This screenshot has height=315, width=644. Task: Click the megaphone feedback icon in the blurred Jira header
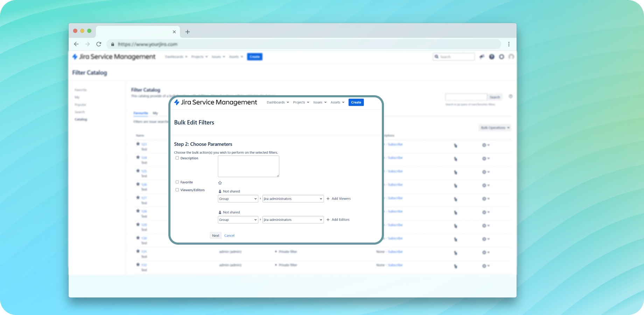pyautogui.click(x=482, y=57)
